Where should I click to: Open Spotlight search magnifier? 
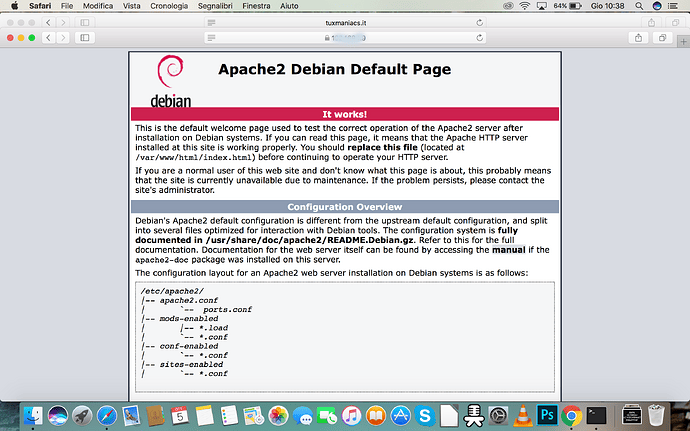[x=639, y=6]
